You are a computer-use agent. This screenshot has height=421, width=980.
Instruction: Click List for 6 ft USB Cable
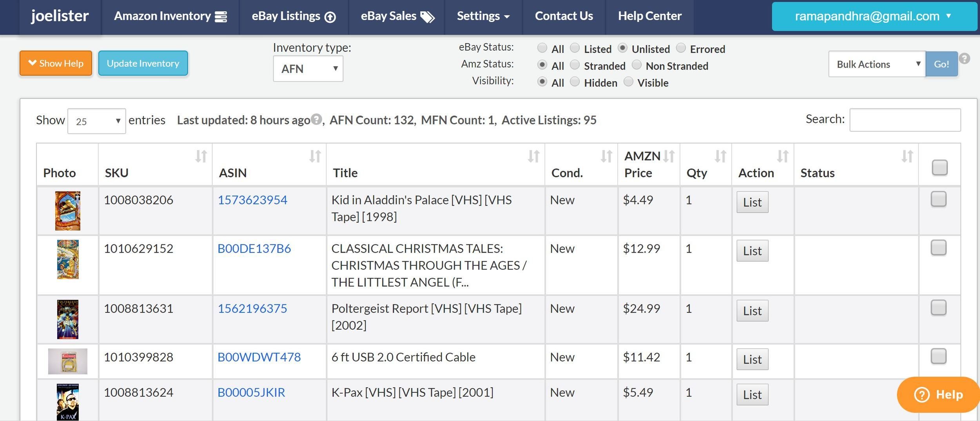click(752, 359)
